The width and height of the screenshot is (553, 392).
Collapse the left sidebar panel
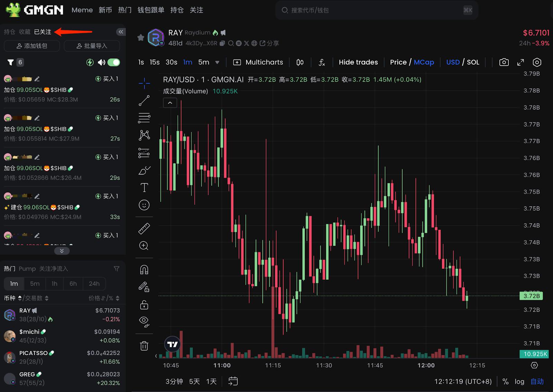(x=121, y=32)
